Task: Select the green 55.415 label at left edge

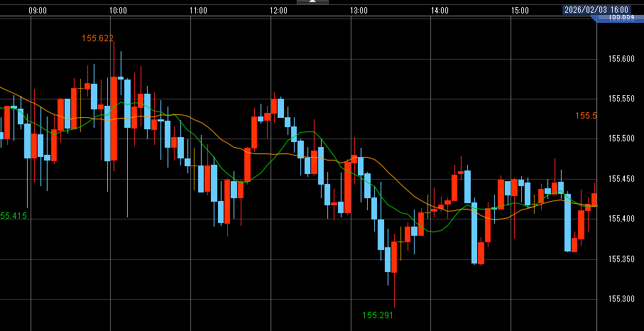Action: (x=13, y=215)
